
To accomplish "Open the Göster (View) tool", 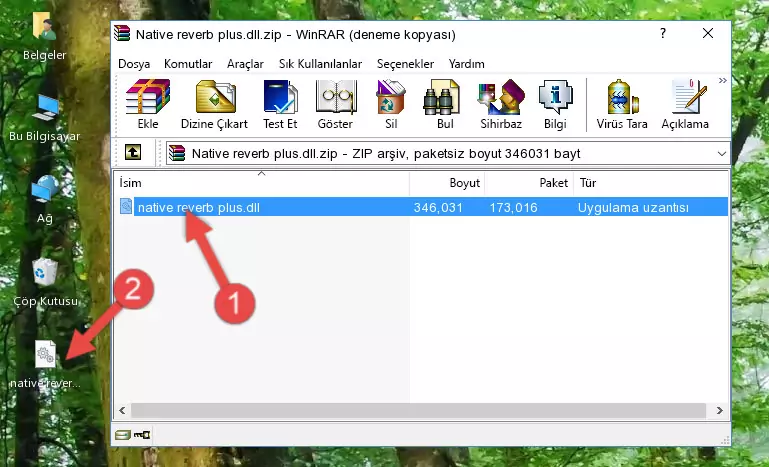I will [335, 104].
